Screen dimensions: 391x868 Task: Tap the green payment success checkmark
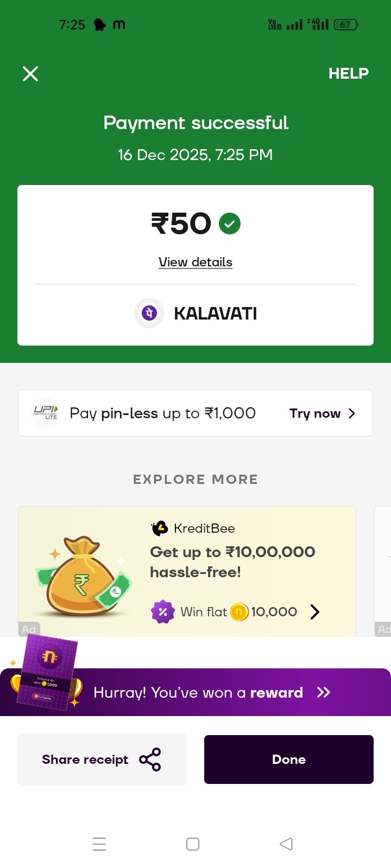click(x=230, y=224)
